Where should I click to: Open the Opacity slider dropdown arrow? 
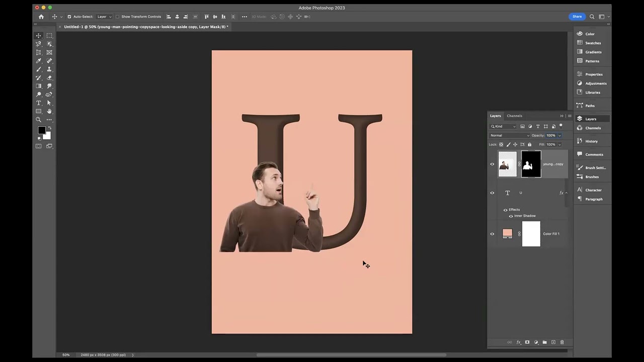coord(559,135)
